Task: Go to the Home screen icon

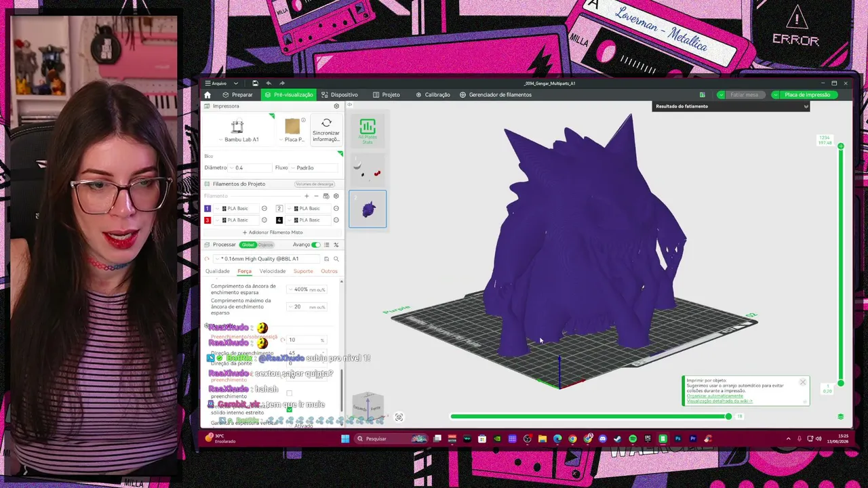Action: pyautogui.click(x=208, y=95)
